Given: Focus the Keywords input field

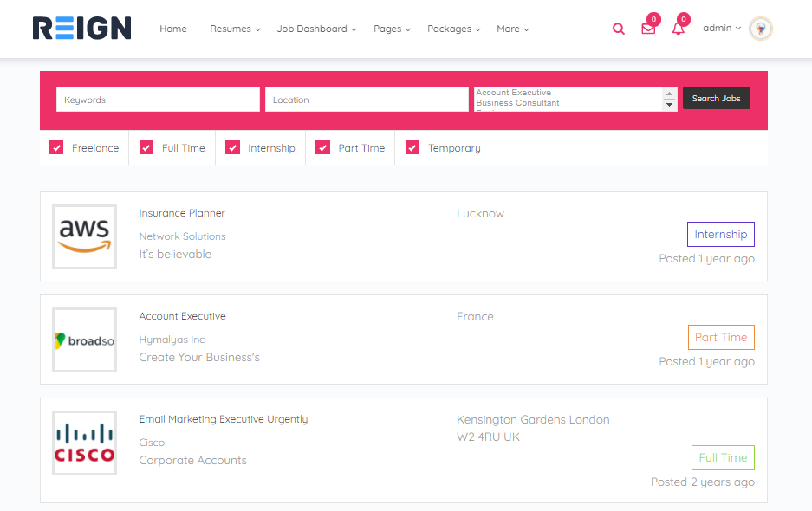Looking at the screenshot, I should tap(158, 100).
